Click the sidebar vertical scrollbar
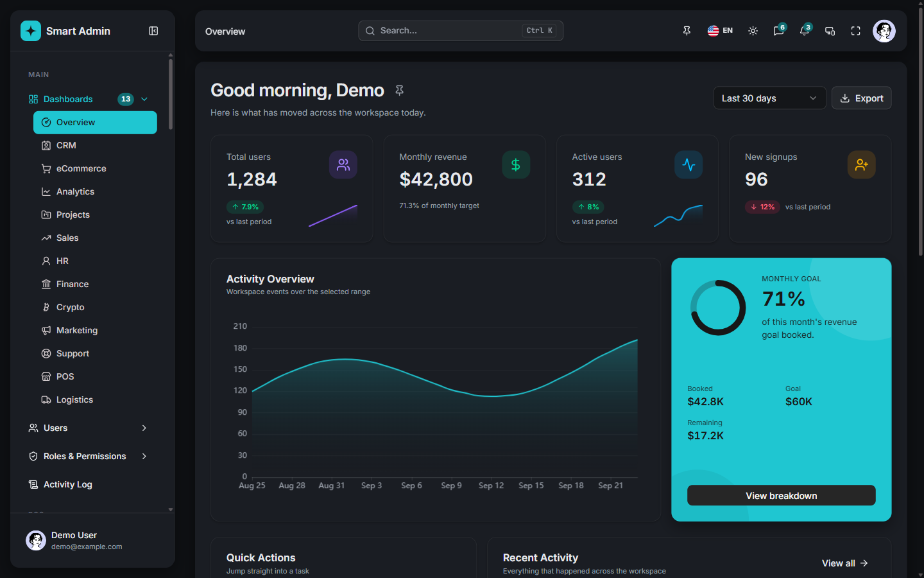The image size is (924, 578). click(x=171, y=94)
